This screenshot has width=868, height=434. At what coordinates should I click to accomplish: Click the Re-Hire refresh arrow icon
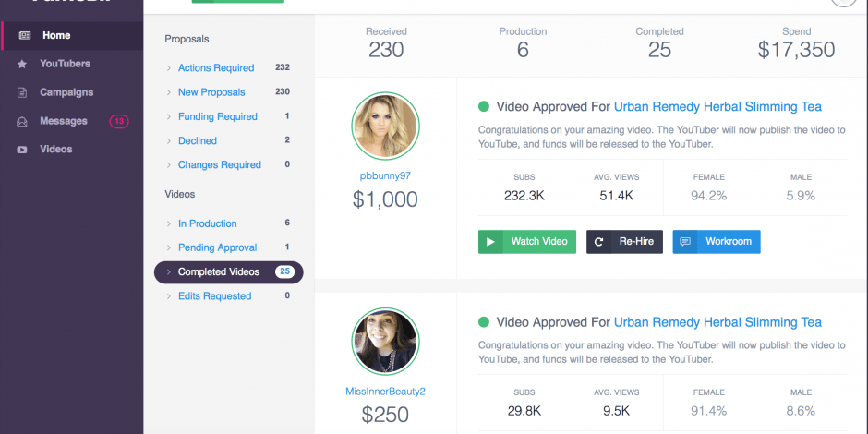[x=599, y=242]
